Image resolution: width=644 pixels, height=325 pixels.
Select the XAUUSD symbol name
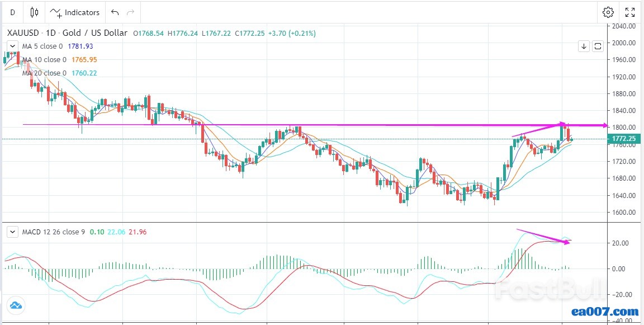tap(23, 33)
